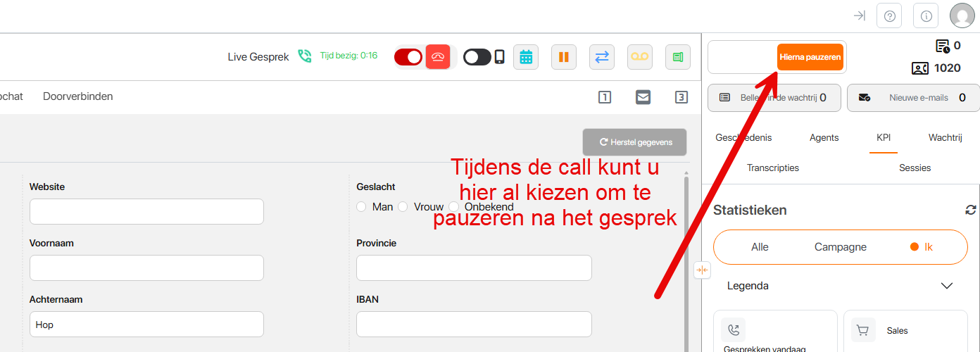Screen dimensions: 980x352
Task: Click the green calculator icon
Action: pos(678,57)
